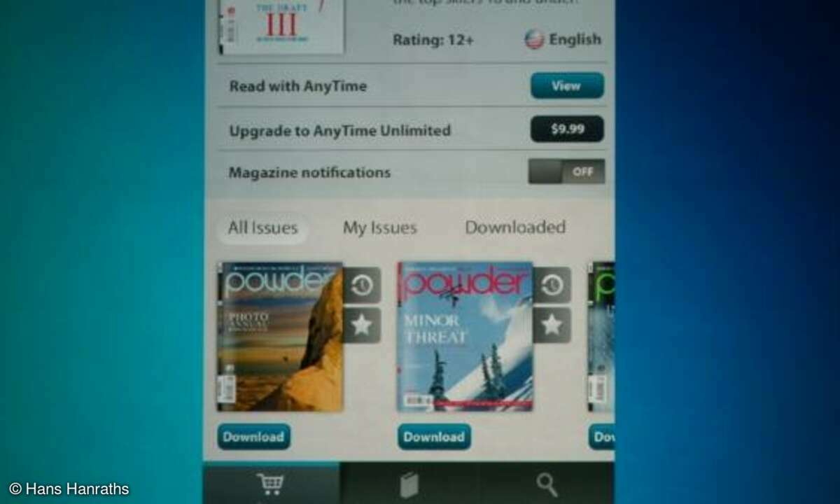Image resolution: width=840 pixels, height=504 pixels.
Task: Open the shopping cart store tab
Action: [271, 484]
